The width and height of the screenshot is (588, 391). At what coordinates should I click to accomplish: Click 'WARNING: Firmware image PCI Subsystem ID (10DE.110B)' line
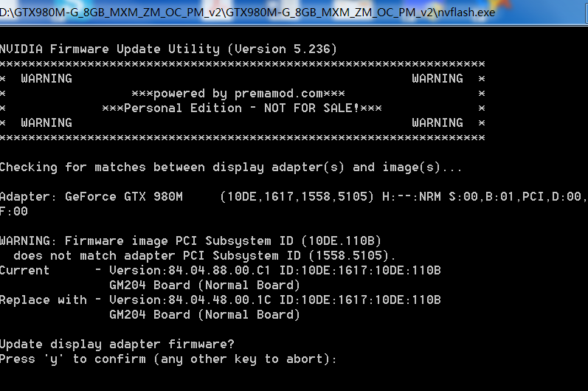(190, 241)
